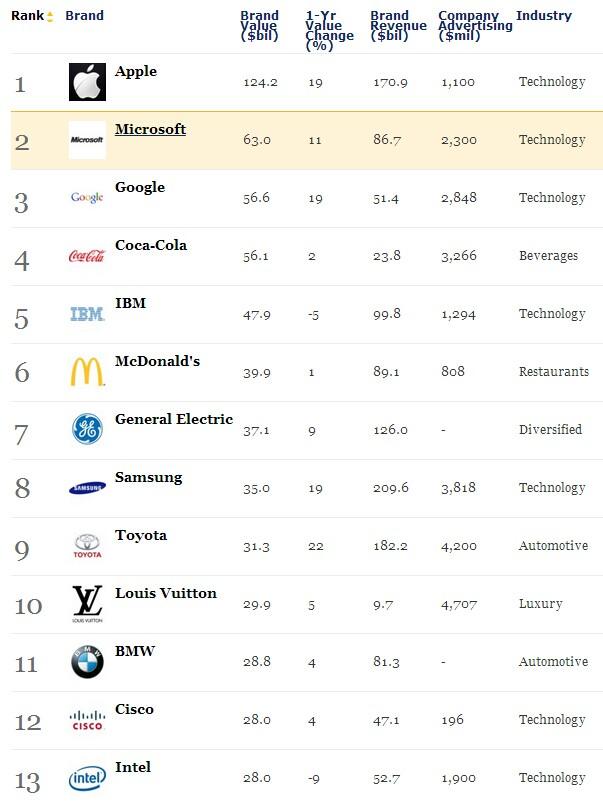This screenshot has width=603, height=806.
Task: Click the Google logo icon
Action: [x=87, y=198]
